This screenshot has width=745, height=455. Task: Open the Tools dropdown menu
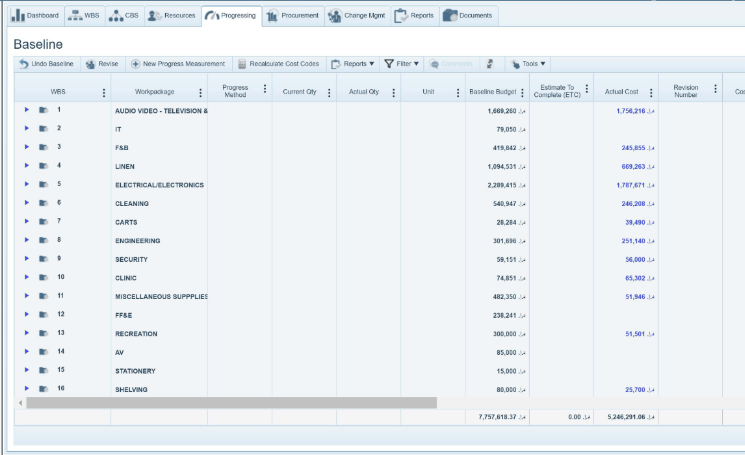point(530,64)
